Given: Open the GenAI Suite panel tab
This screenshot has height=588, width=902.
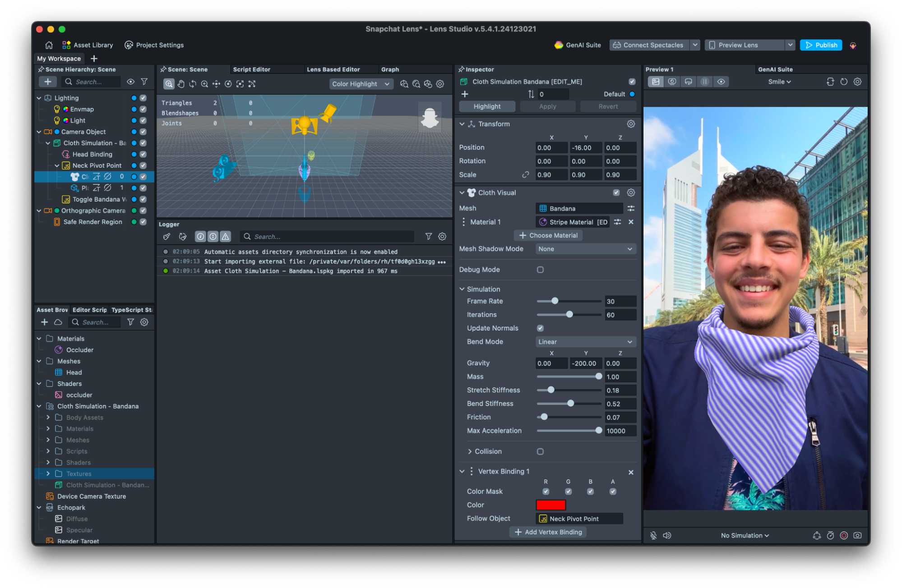Looking at the screenshot, I should [775, 69].
